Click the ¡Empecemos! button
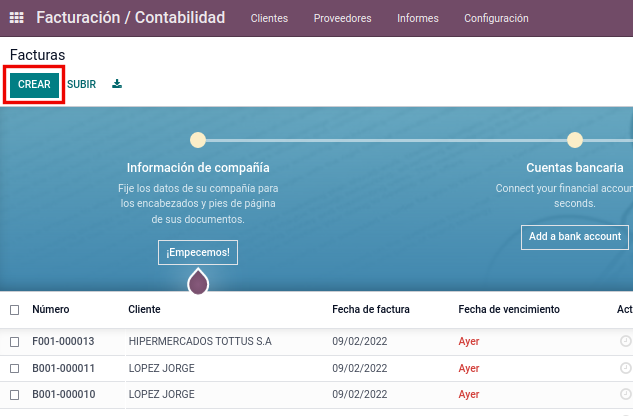The height and width of the screenshot is (416, 633). tap(198, 252)
